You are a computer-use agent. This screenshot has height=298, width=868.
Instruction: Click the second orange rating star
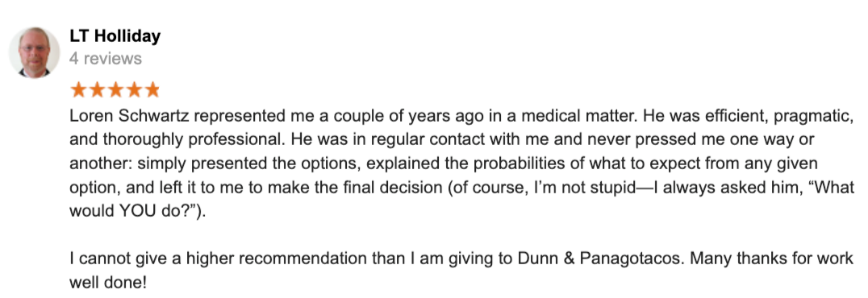[97, 89]
